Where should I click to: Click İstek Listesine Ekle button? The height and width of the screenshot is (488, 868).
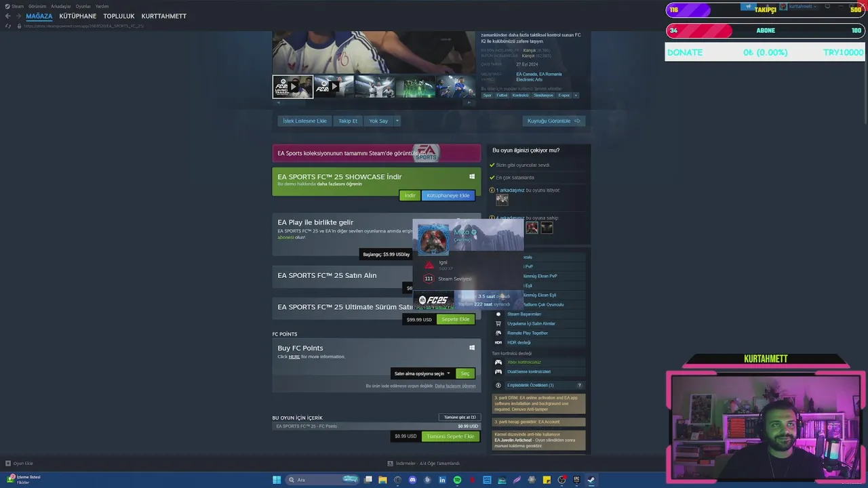pyautogui.click(x=304, y=121)
